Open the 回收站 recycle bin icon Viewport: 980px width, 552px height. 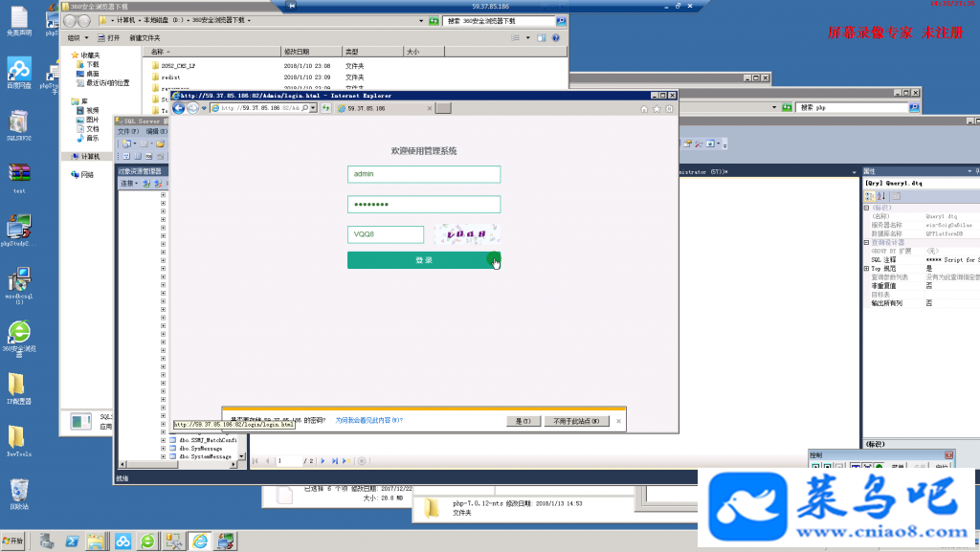(19, 495)
